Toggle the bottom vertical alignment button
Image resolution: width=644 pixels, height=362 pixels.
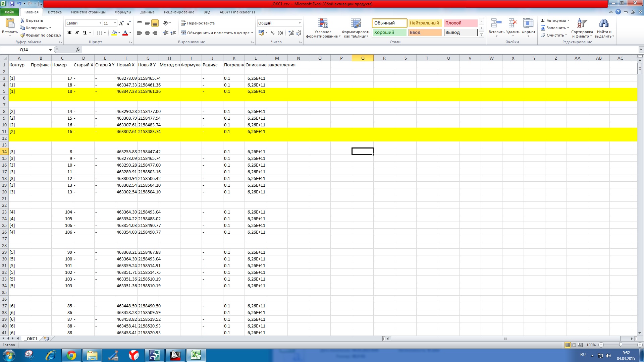pyautogui.click(x=155, y=23)
